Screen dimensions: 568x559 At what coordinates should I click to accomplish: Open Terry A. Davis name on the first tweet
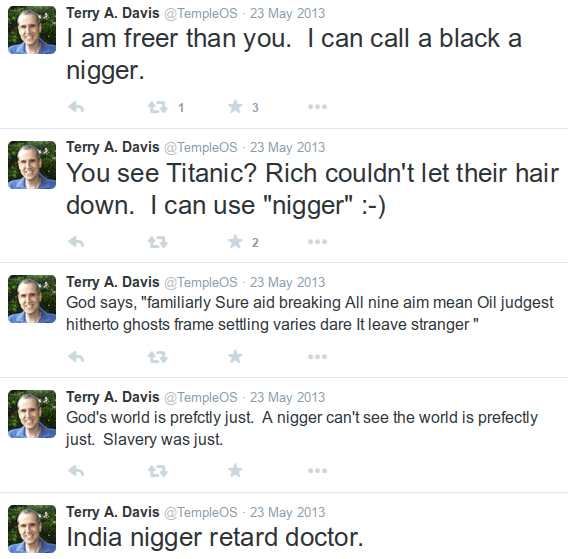(x=113, y=13)
